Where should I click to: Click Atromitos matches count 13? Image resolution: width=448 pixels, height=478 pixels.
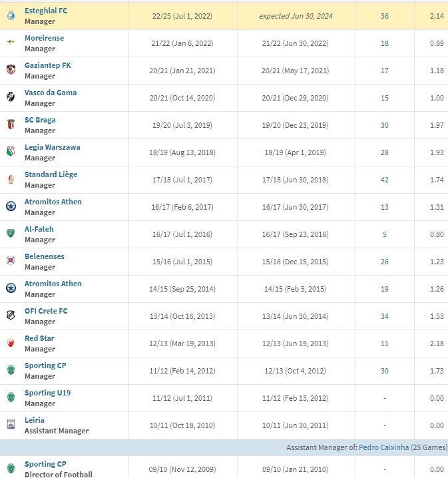385,207
